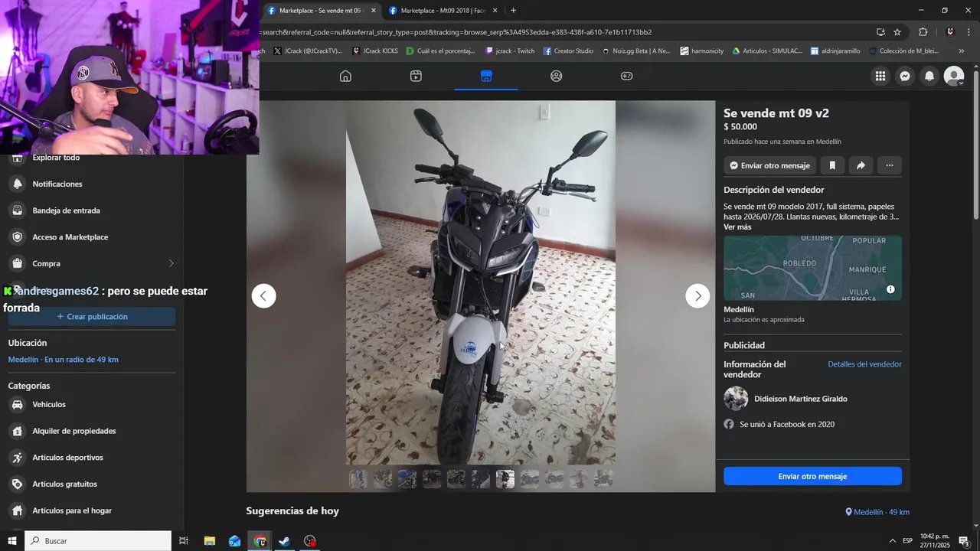Select Artículos para el hogar category

(91, 510)
